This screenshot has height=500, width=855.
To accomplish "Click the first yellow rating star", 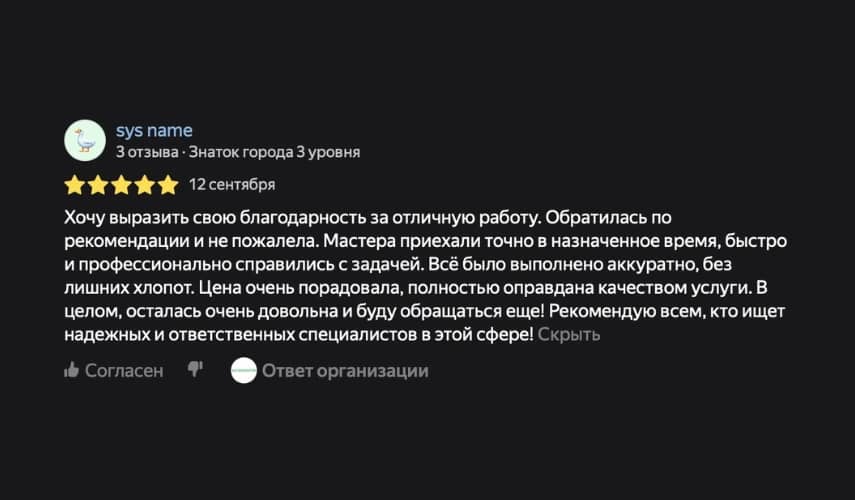I will (74, 185).
